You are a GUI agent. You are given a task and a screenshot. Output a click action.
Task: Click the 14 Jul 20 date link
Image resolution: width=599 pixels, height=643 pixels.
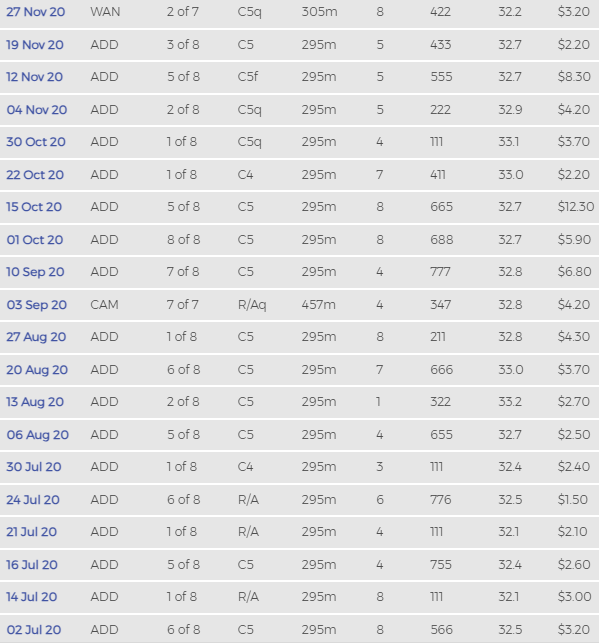32,597
